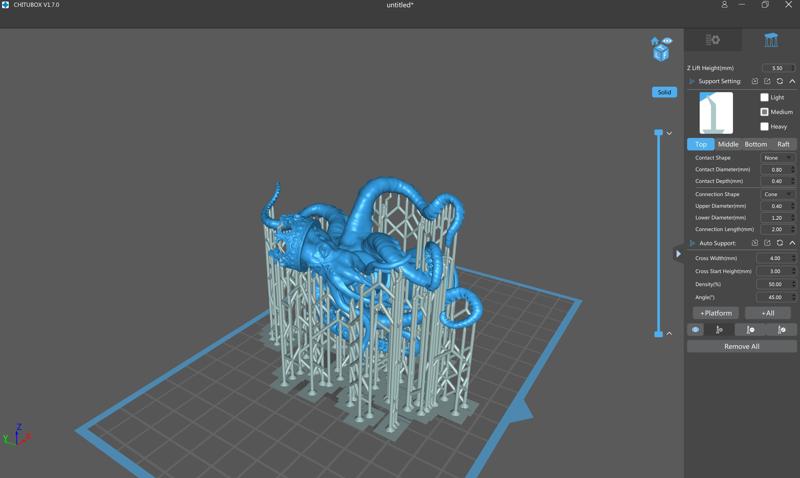Click the Contact Depth value field
The width and height of the screenshot is (800, 478).
click(x=776, y=181)
